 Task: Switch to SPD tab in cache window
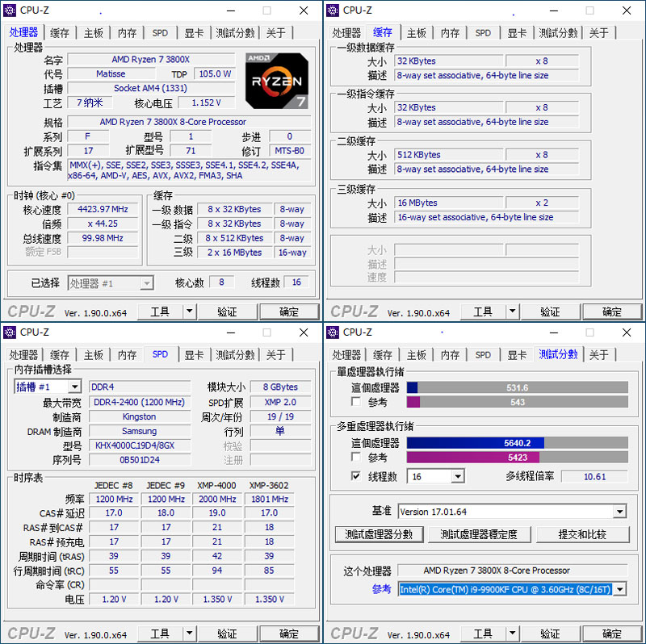[483, 33]
